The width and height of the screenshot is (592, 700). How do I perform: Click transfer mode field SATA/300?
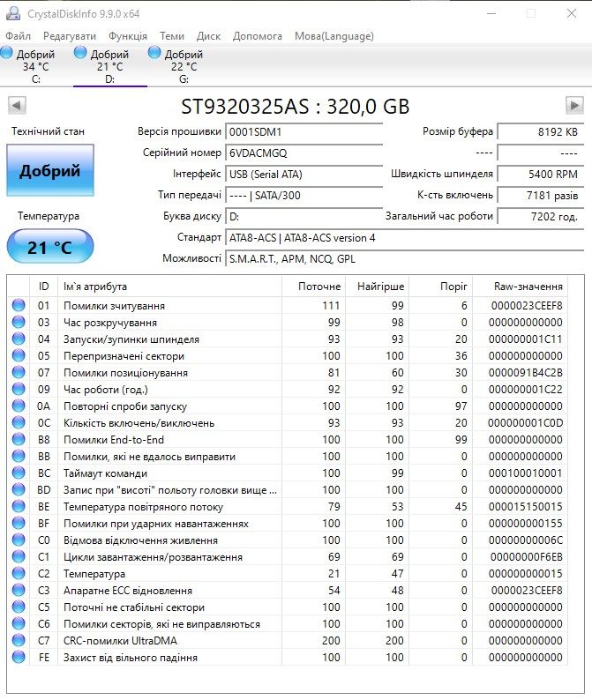pos(304,196)
